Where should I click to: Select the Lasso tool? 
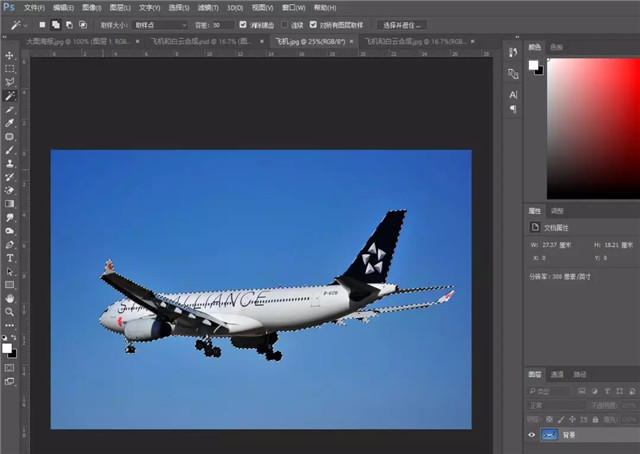[x=10, y=82]
